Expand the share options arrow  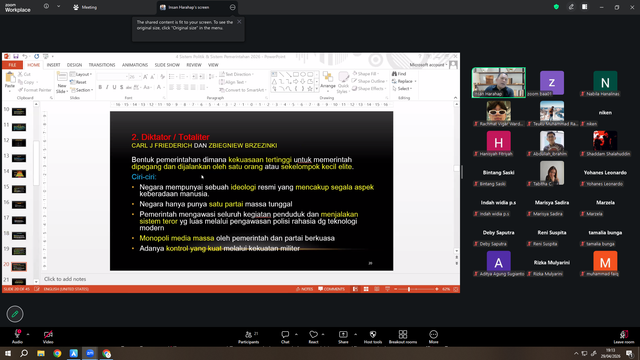(x=355, y=334)
